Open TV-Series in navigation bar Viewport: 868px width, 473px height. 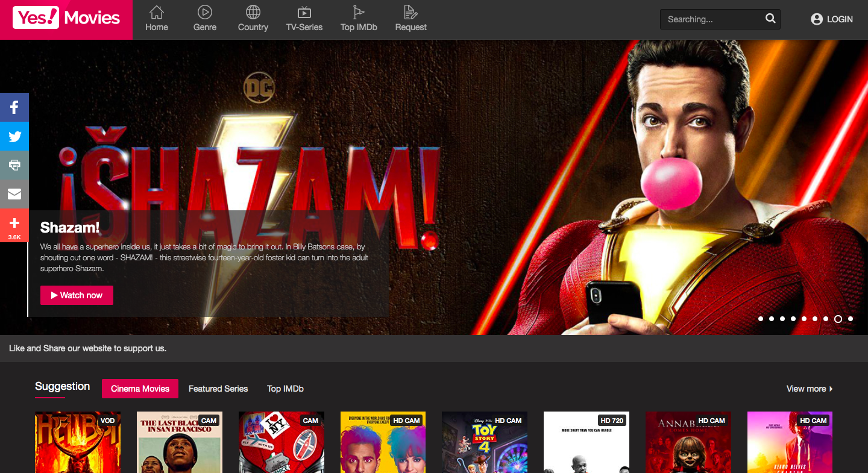tap(304, 19)
